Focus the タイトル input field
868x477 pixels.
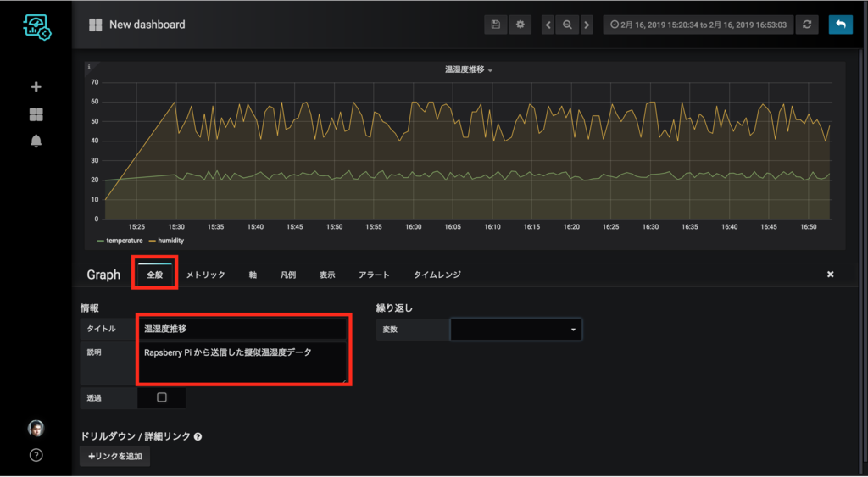242,329
